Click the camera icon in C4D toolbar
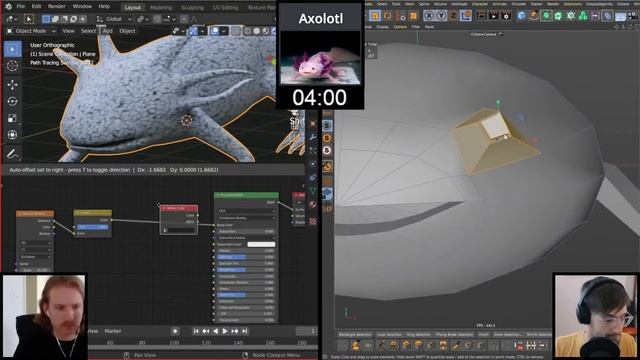The width and height of the screenshot is (640, 360). 632,16
